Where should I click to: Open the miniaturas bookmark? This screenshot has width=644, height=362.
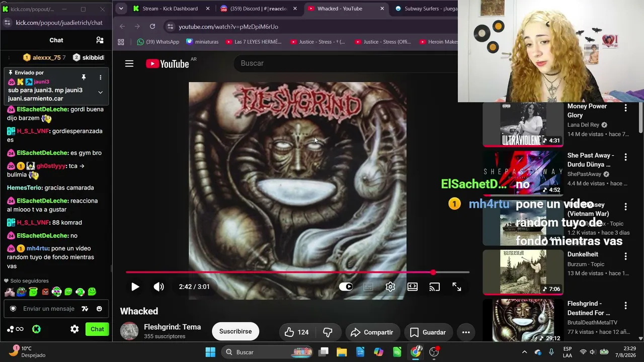[202, 42]
